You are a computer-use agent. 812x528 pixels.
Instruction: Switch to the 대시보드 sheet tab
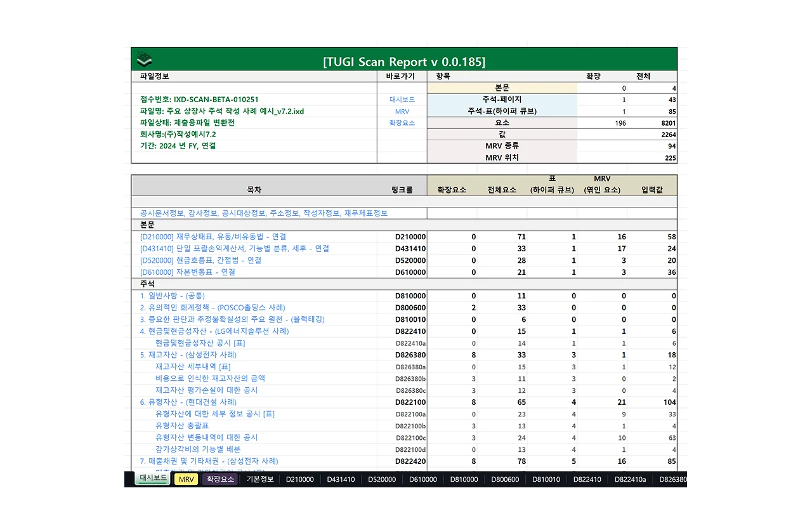pyautogui.click(x=153, y=478)
